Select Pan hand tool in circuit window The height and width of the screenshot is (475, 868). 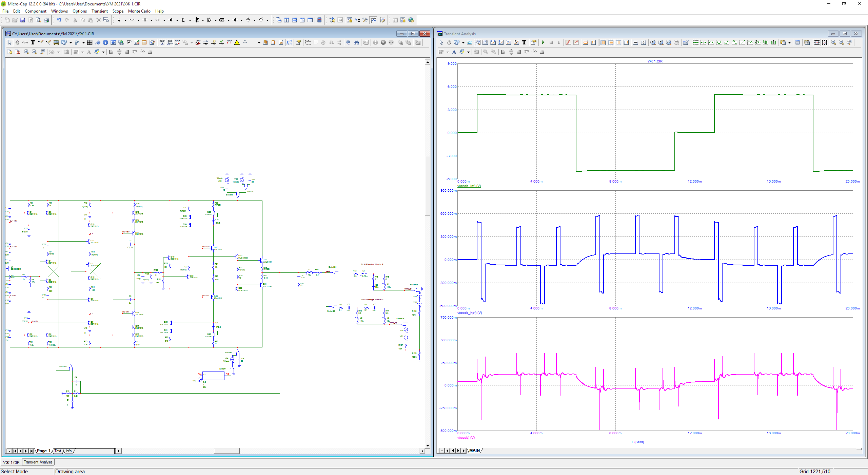pyautogui.click(x=17, y=42)
